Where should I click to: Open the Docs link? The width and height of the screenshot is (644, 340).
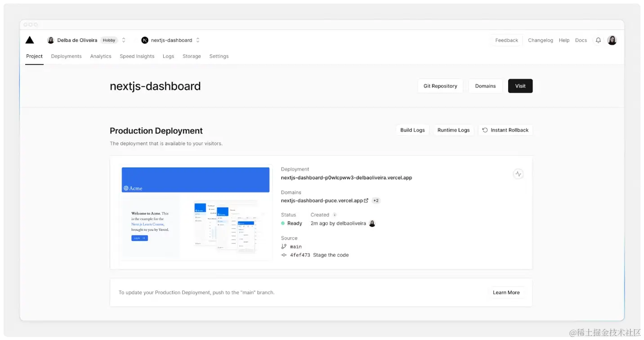click(x=581, y=40)
